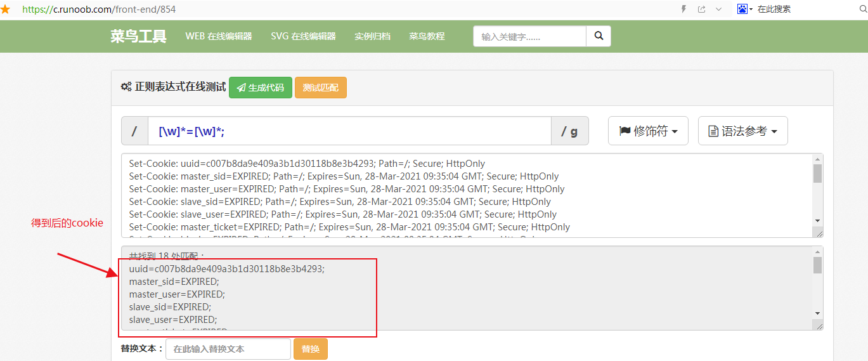Click the flag icon in 修饰符 button
This screenshot has width=868, height=361.
625,131
